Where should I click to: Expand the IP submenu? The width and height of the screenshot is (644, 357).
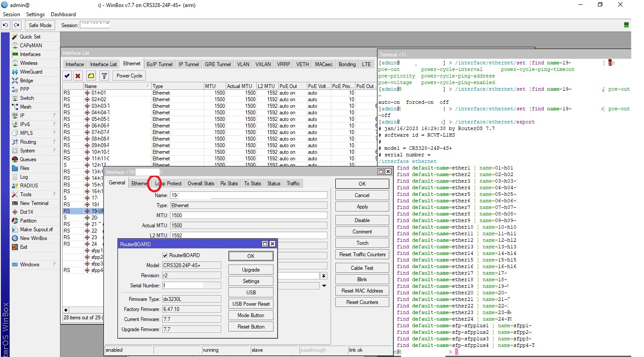(55, 116)
